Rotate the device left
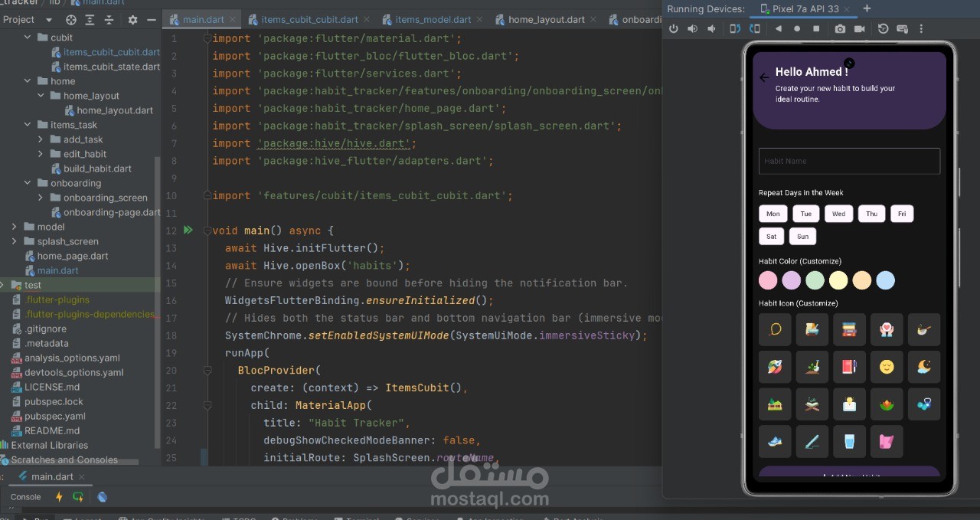 (735, 29)
